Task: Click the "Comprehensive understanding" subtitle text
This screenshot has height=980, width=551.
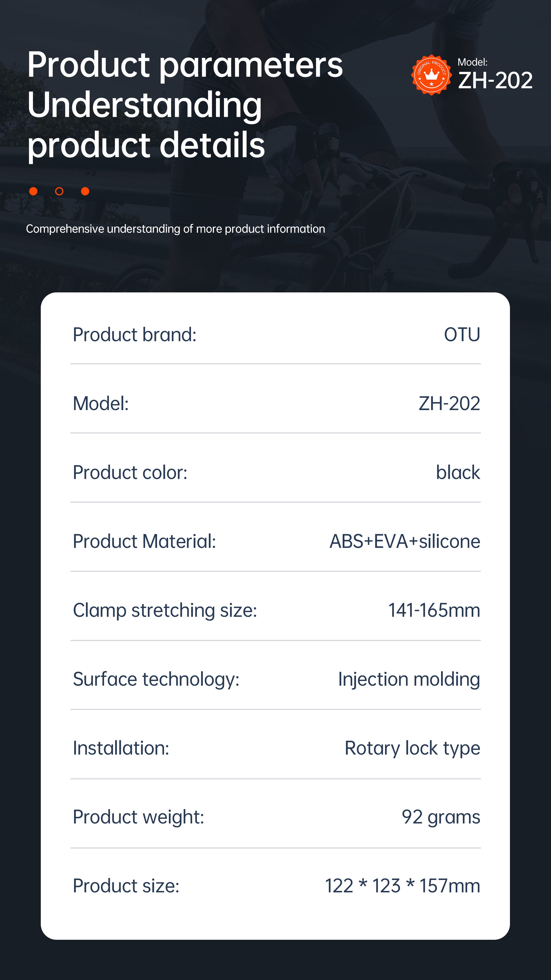Action: [175, 229]
